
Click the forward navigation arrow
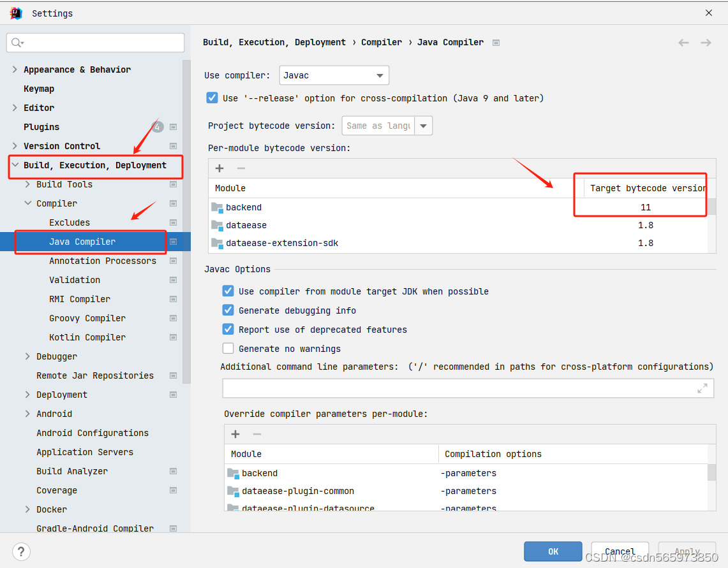(706, 43)
